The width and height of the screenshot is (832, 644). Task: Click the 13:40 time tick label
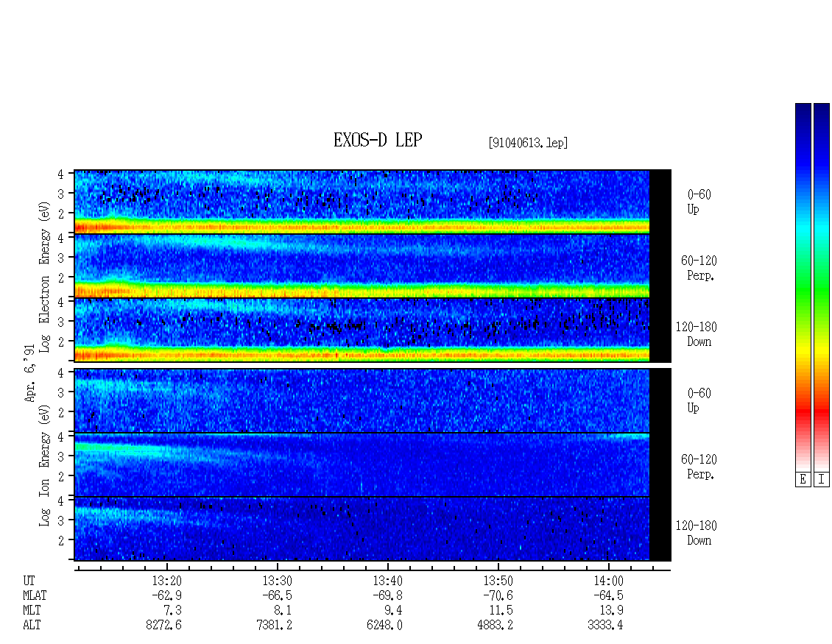pyautogui.click(x=387, y=581)
